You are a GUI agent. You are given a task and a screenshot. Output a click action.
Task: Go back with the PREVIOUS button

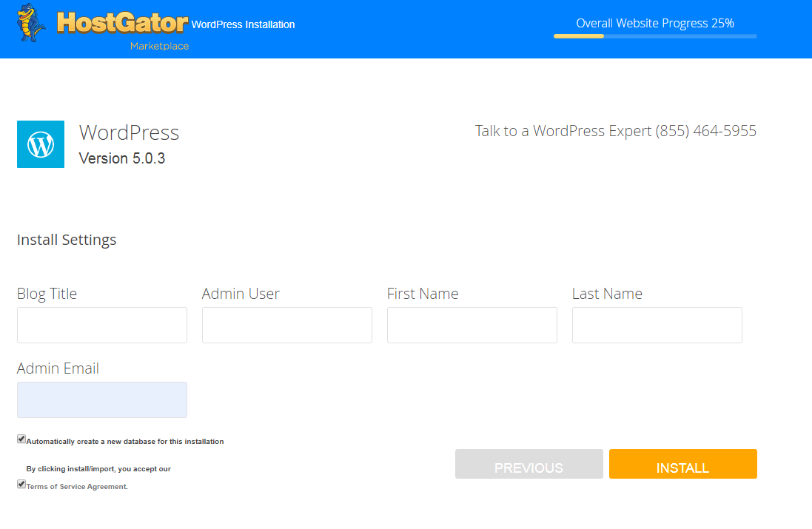pyautogui.click(x=529, y=464)
